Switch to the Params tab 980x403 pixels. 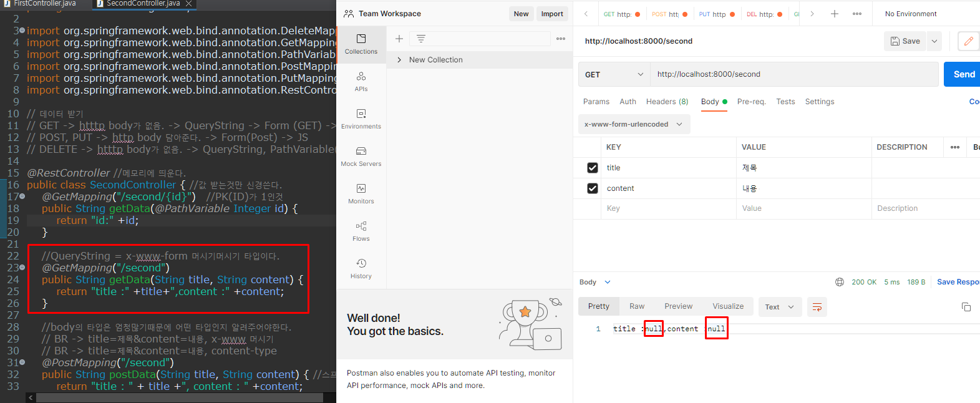[x=596, y=102]
